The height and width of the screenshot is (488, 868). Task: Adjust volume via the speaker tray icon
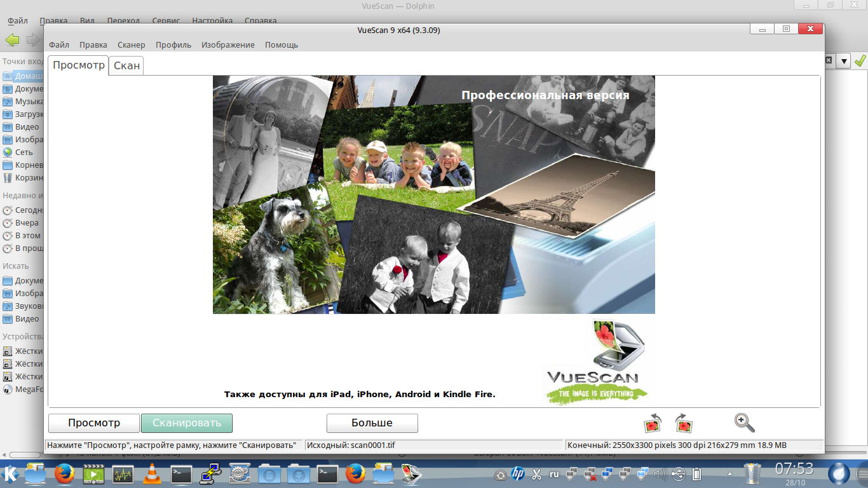pos(661,474)
